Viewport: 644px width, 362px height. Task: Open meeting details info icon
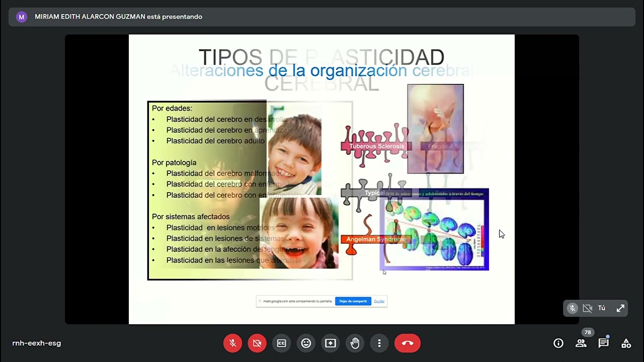(x=558, y=343)
